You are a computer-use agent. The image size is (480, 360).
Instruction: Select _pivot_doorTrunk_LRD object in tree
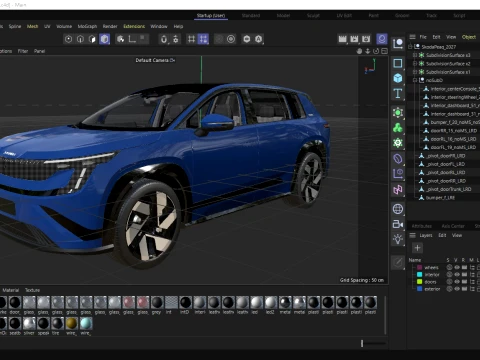pyautogui.click(x=449, y=189)
